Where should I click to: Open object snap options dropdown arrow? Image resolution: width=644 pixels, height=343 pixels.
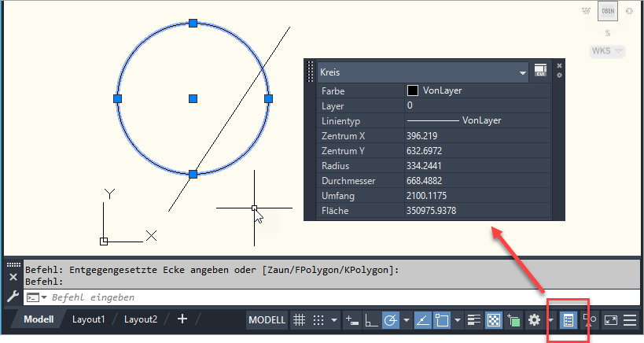click(457, 319)
